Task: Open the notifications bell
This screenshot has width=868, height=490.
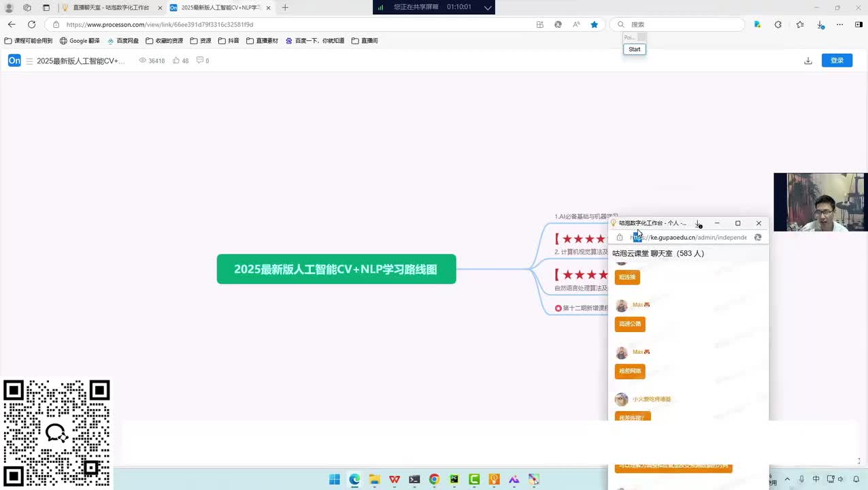Action: tap(856, 479)
